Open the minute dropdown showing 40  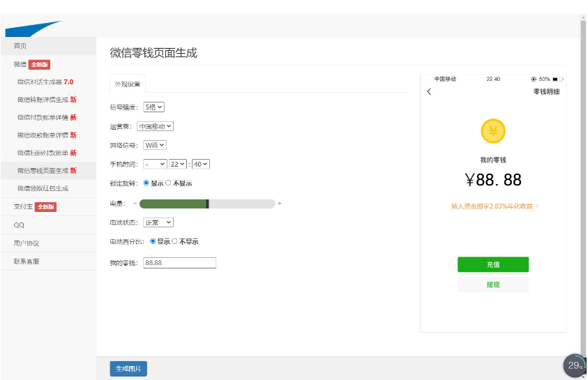(x=201, y=164)
